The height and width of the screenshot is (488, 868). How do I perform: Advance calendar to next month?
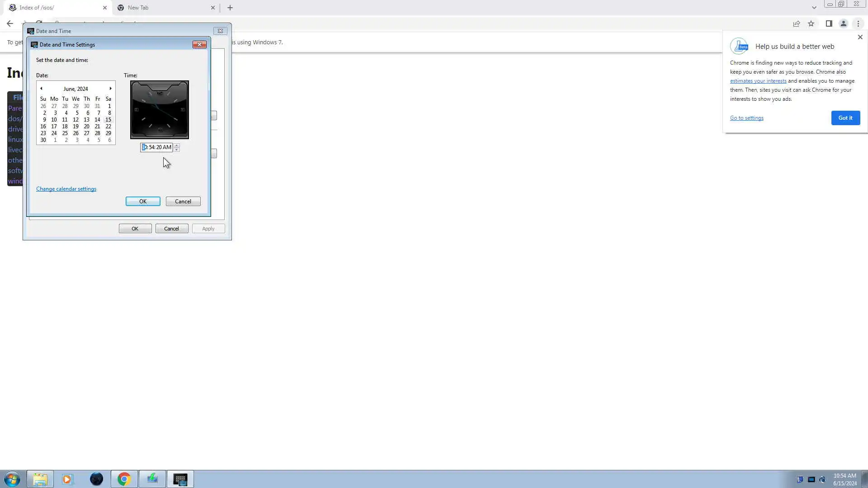coord(110,89)
